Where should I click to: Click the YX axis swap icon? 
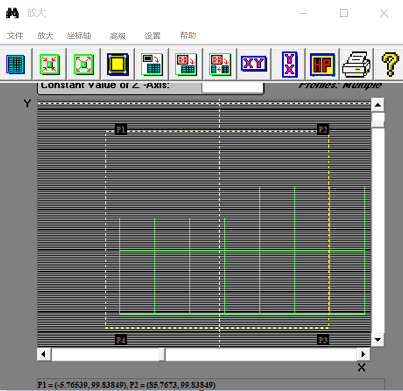tap(289, 64)
